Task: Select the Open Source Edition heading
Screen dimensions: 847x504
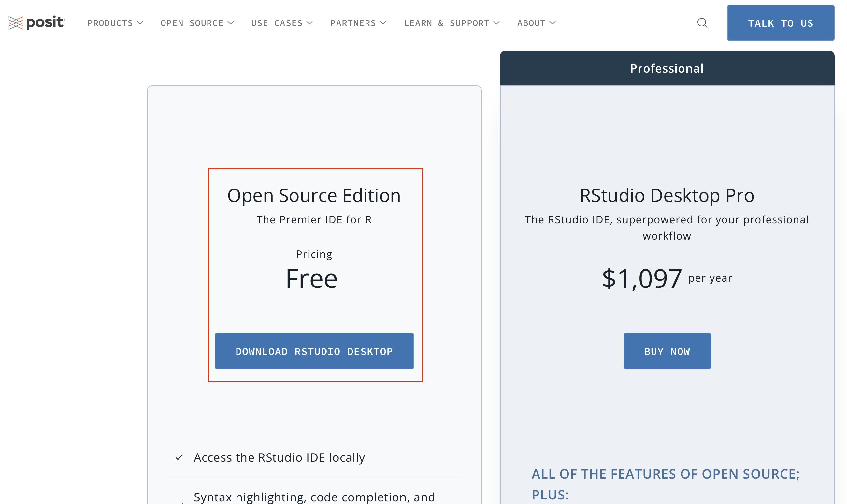Action: 314,196
